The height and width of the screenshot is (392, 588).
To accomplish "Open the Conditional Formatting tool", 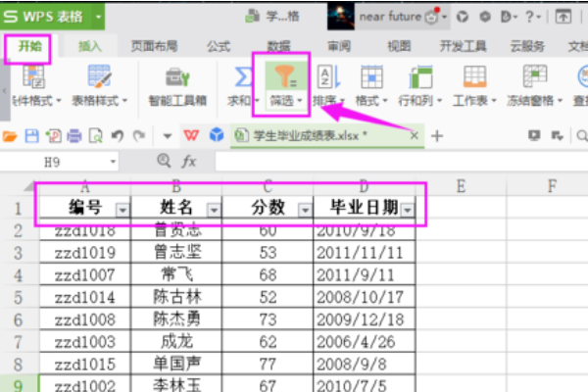I will coord(33,76).
